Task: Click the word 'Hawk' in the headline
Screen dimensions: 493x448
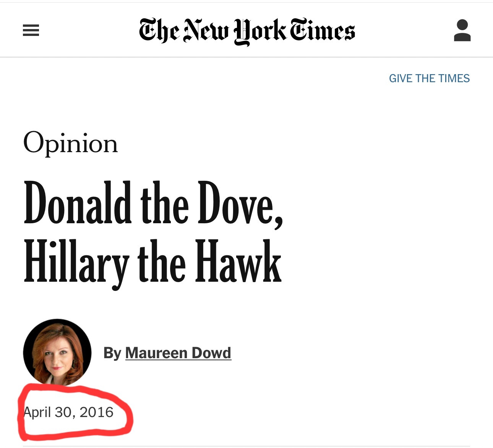Action: pyautogui.click(x=238, y=262)
